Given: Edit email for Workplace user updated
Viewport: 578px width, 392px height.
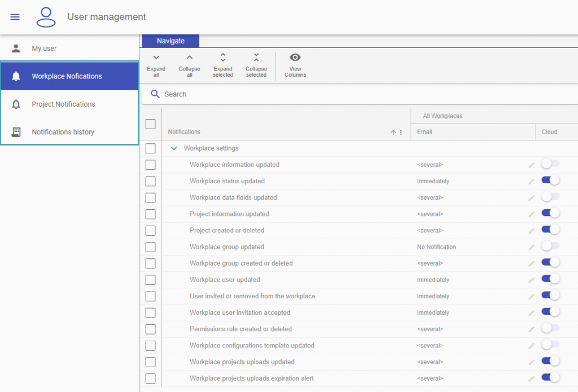Looking at the screenshot, I should tap(531, 280).
